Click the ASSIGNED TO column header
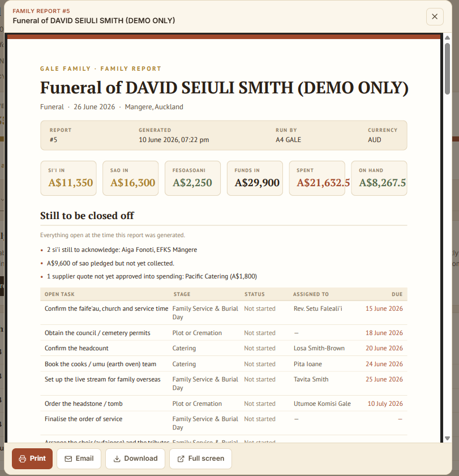 [311, 294]
